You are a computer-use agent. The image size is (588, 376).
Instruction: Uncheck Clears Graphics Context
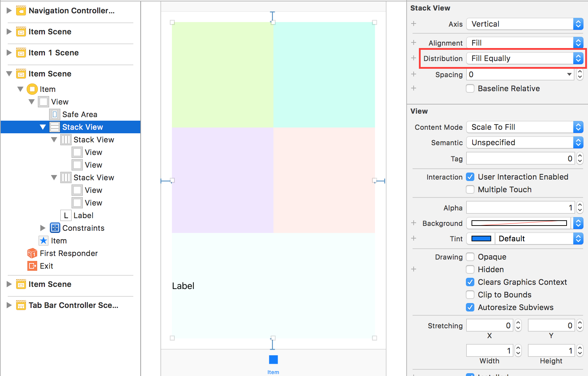(470, 282)
